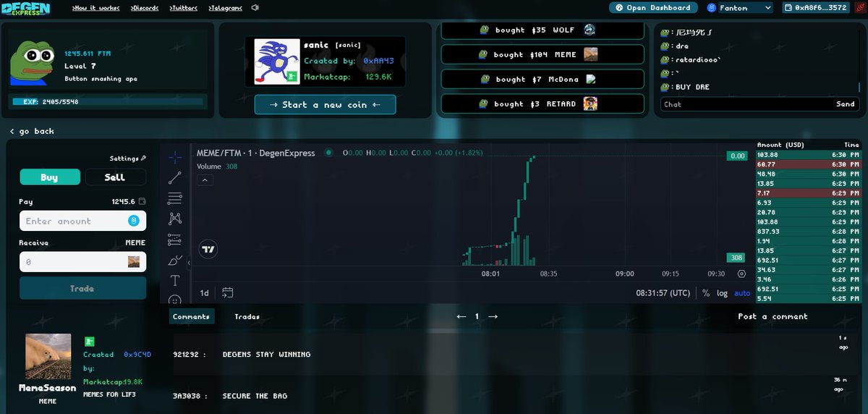Open the wallet address 0xA8f6...3572 menu
Screen dimensions: 868x414
coord(815,8)
